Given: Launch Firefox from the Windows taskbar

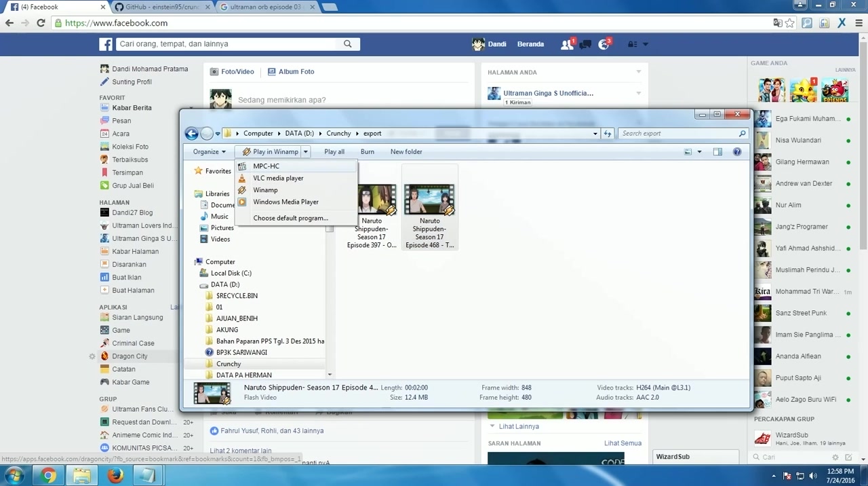Looking at the screenshot, I should tap(115, 475).
